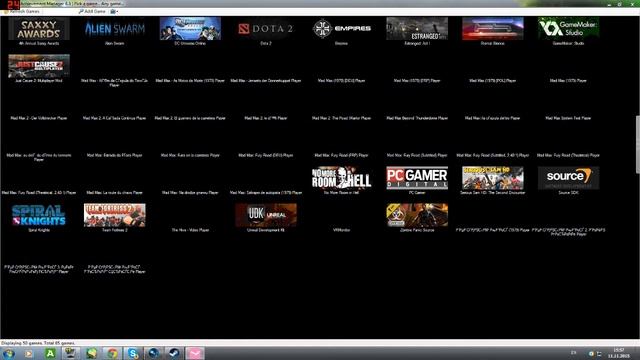Select 'Mad Max 2 - Der Vollstrecker Player' entry
The width and height of the screenshot is (640, 360).
point(39,118)
